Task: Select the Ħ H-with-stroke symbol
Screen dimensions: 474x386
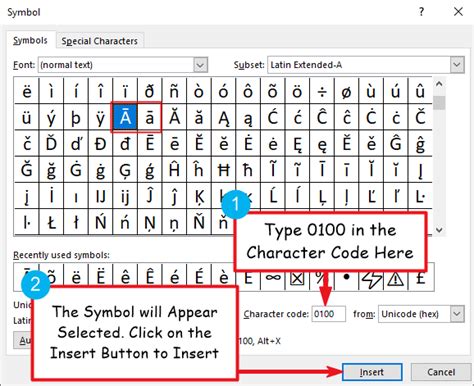Action: tap(224, 170)
